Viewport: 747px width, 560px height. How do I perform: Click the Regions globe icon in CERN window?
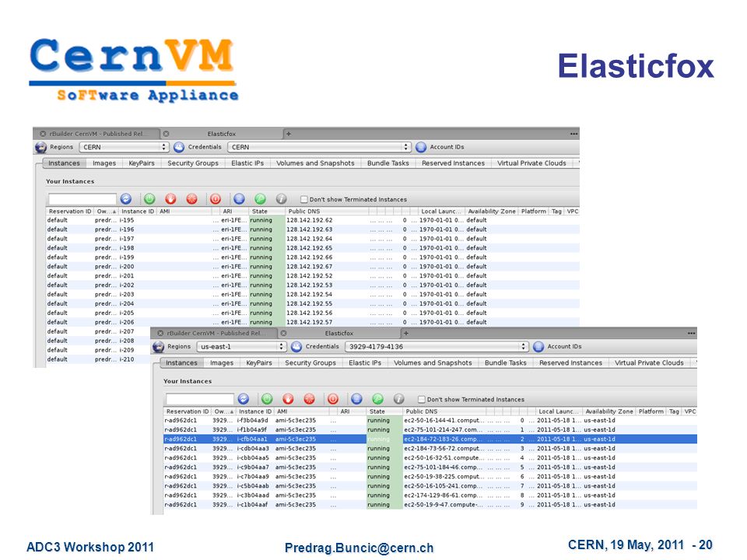41,147
